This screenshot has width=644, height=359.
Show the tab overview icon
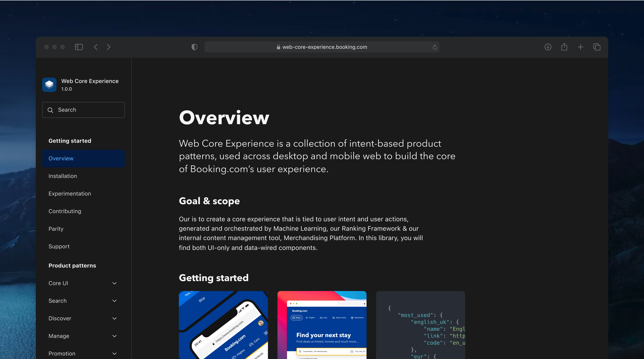597,47
